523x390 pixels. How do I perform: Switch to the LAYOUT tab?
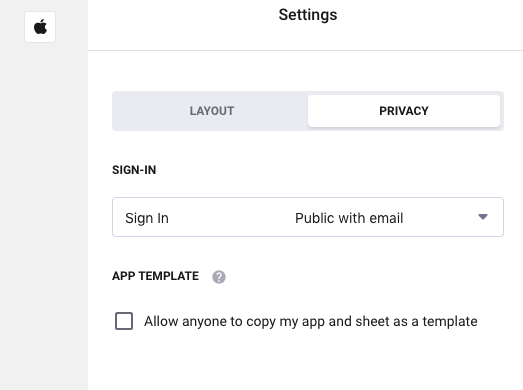click(x=212, y=111)
